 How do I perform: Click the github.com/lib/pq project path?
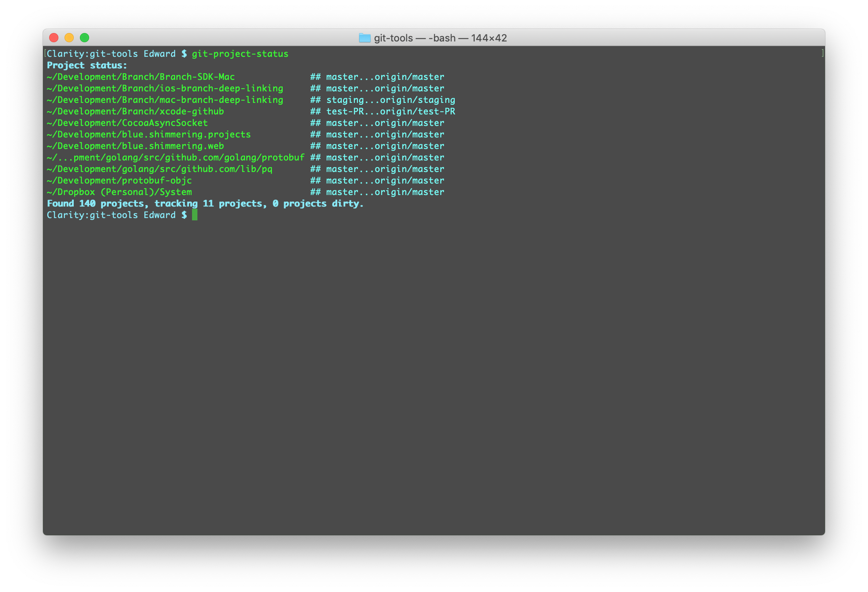(x=159, y=169)
